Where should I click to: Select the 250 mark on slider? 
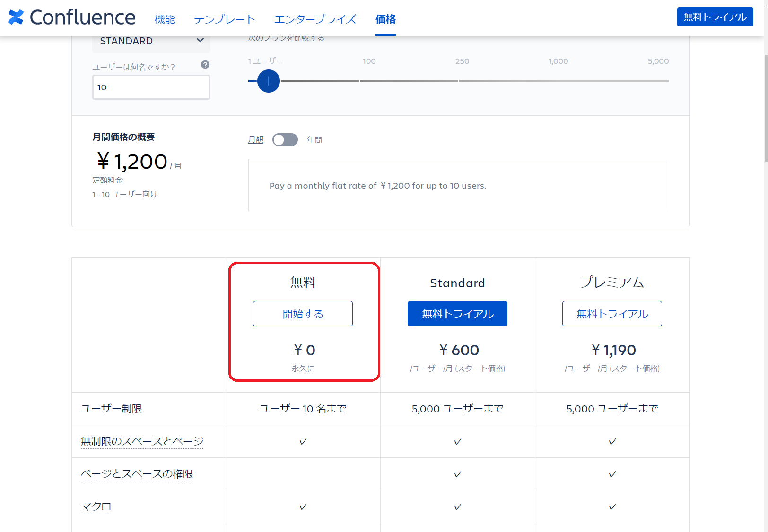coord(463,61)
